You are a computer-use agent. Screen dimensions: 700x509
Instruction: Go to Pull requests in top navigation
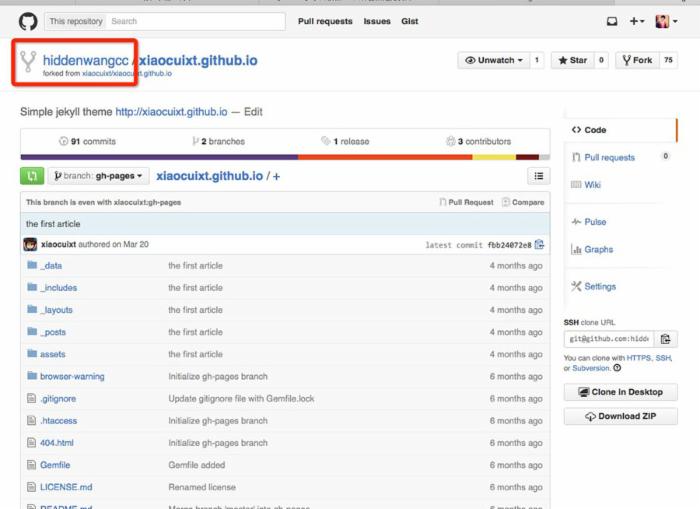click(325, 21)
